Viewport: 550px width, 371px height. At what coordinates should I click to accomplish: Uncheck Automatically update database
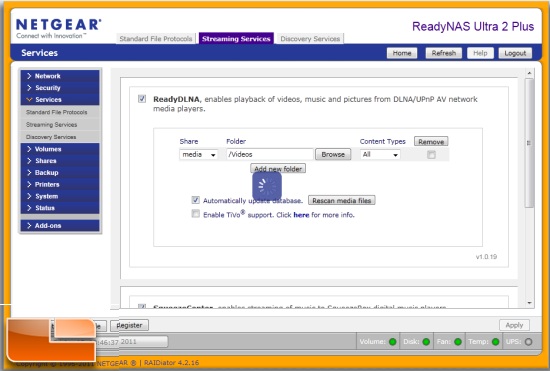click(x=195, y=200)
